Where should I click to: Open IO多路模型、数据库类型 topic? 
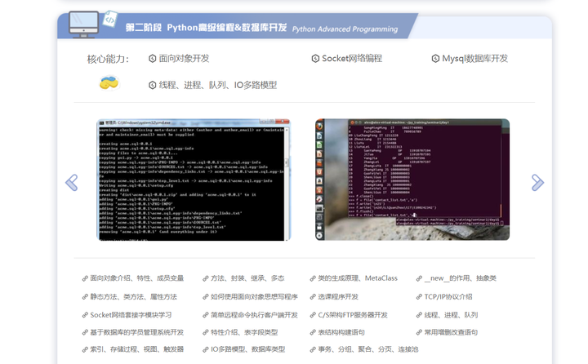(247, 350)
